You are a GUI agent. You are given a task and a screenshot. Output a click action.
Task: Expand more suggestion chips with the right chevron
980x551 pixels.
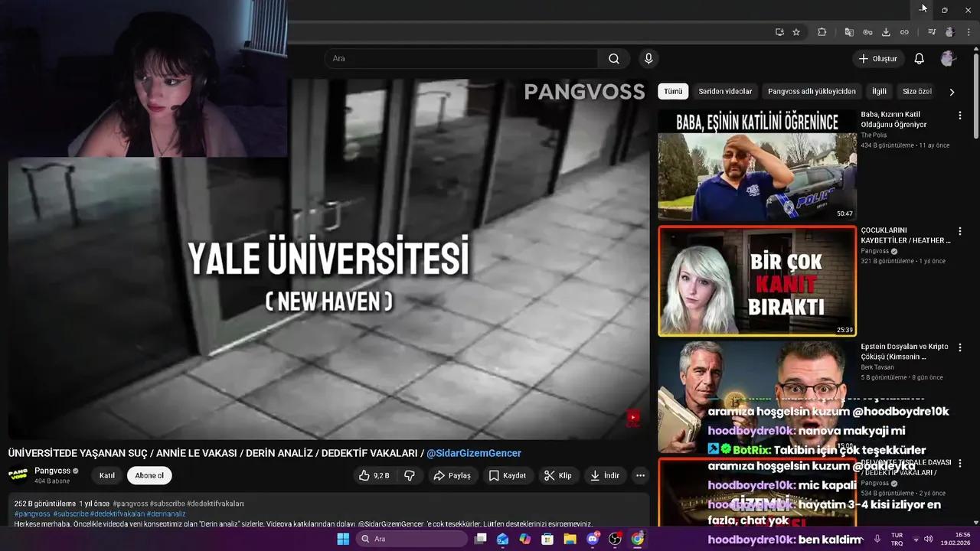(x=952, y=91)
